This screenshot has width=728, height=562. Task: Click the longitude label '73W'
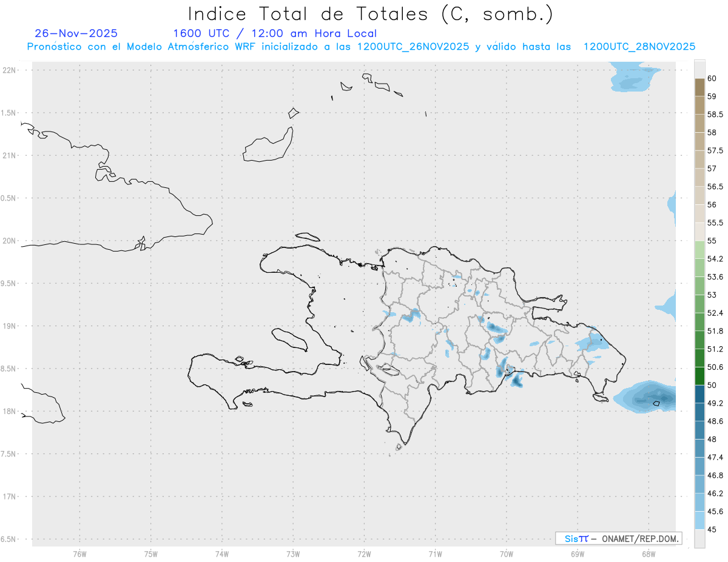click(293, 554)
